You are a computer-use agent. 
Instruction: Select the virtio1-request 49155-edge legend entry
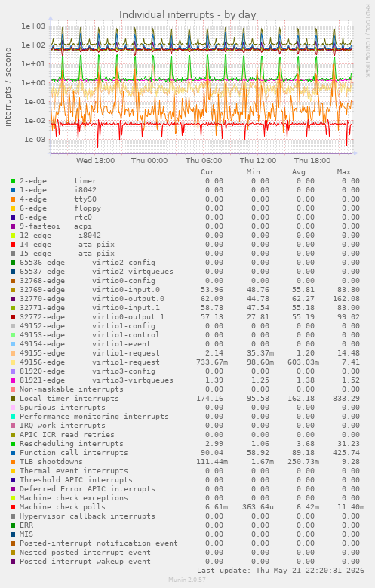click(x=90, y=353)
